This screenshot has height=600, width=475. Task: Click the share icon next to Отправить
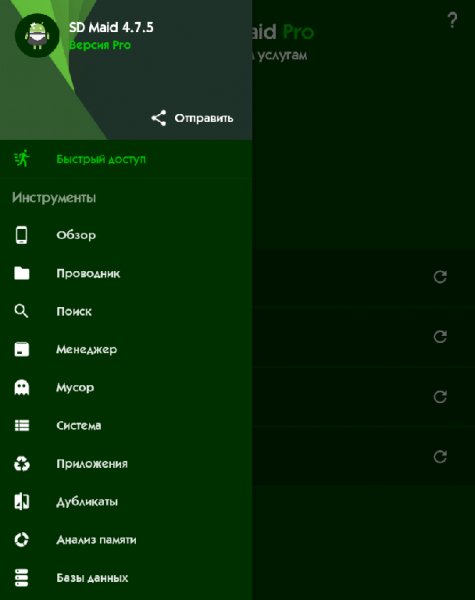click(159, 118)
